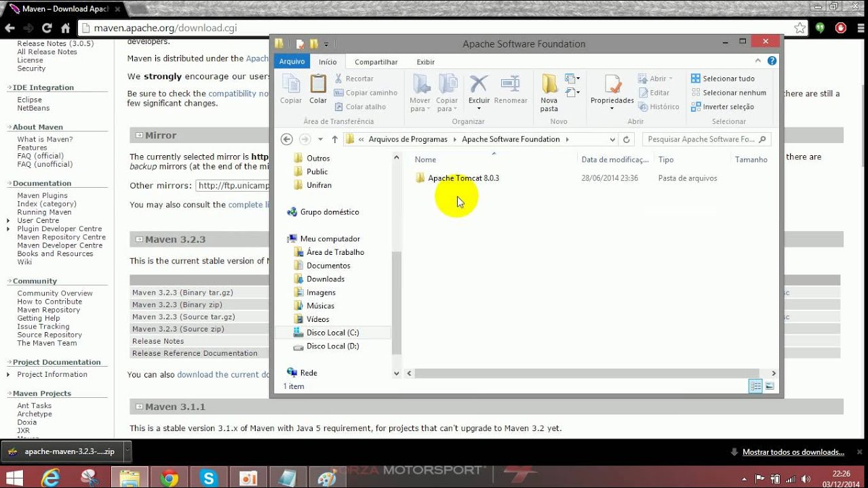Switch to details view layout icon

(755, 386)
